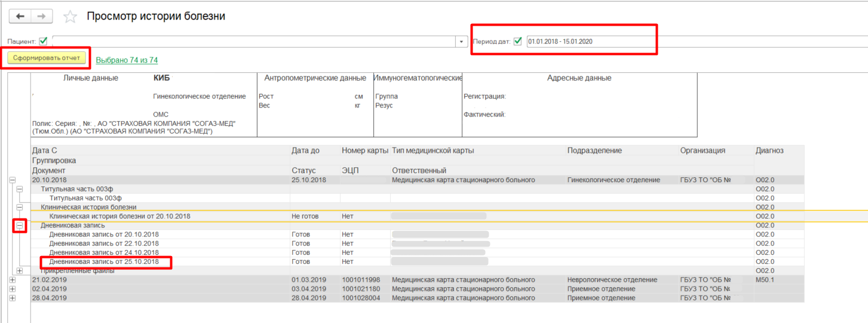The width and height of the screenshot is (868, 323).
Task: Collapse the Дневниковая запись group
Action: coord(20,226)
